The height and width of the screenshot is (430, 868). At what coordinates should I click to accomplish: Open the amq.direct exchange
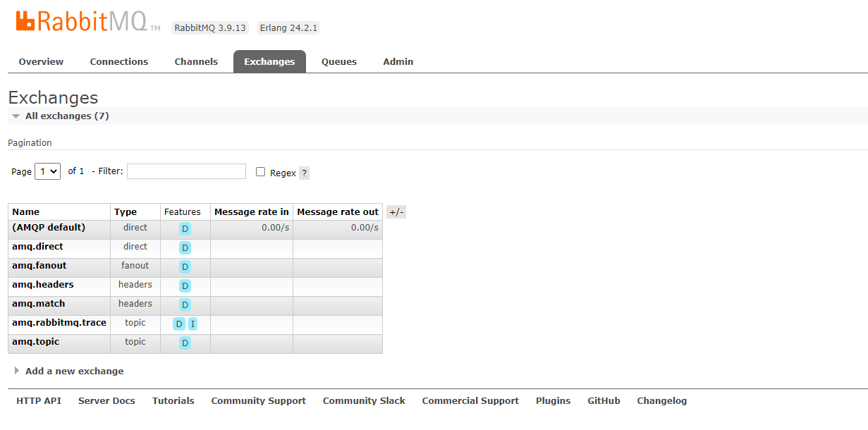pyautogui.click(x=37, y=246)
